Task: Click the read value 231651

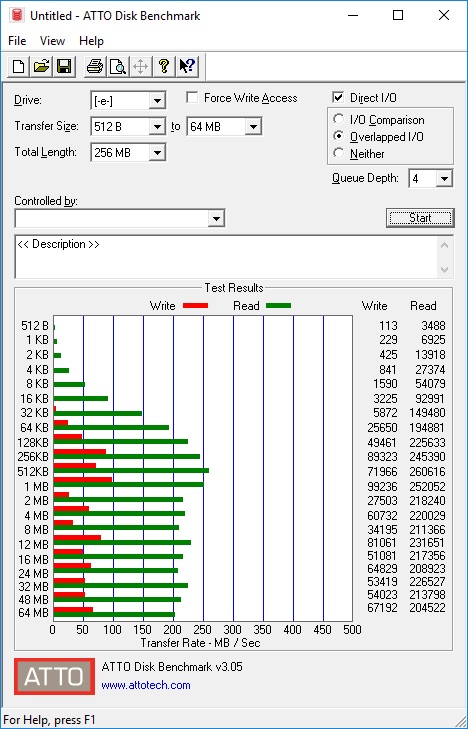Action: pyautogui.click(x=427, y=543)
